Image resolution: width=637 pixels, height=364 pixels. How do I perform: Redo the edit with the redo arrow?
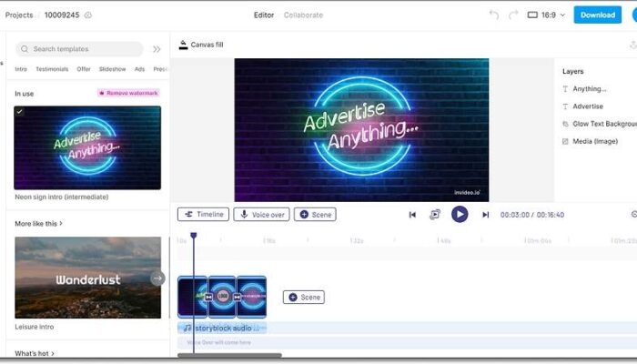click(x=513, y=15)
